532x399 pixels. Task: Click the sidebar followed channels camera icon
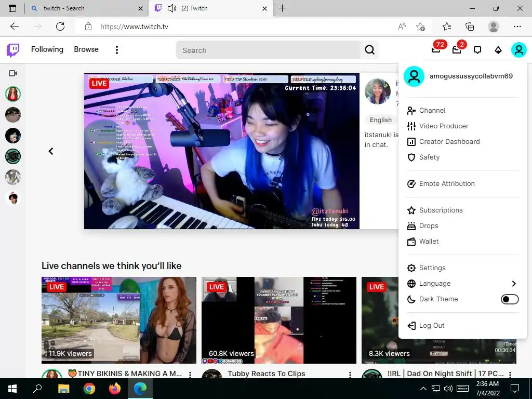[13, 73]
